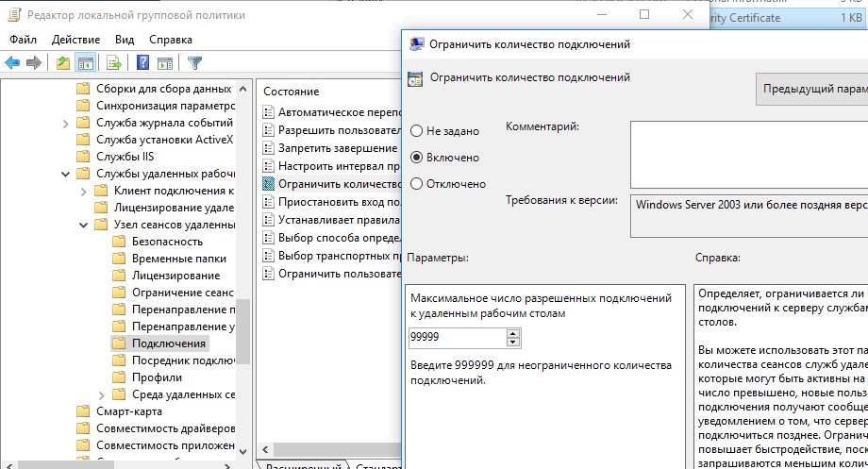Viewport: 868px width, 469px height.
Task: Toggle the show/hide console tree icon
Action: coord(85,63)
